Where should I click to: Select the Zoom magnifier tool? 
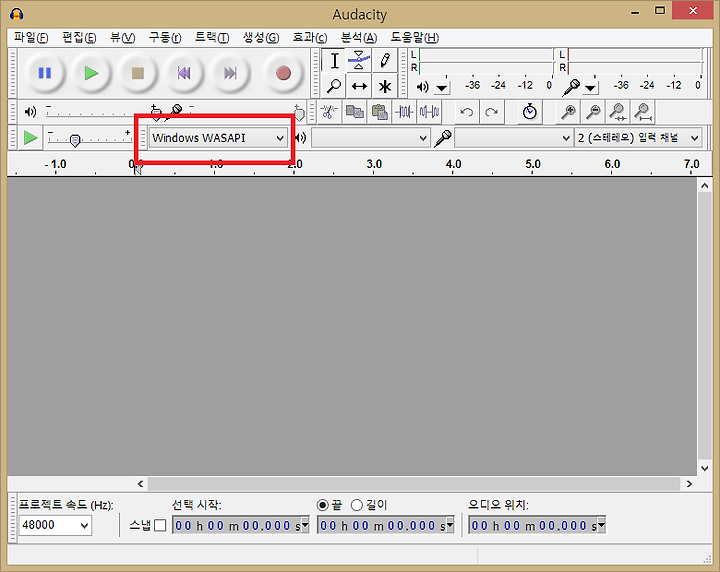pyautogui.click(x=334, y=86)
